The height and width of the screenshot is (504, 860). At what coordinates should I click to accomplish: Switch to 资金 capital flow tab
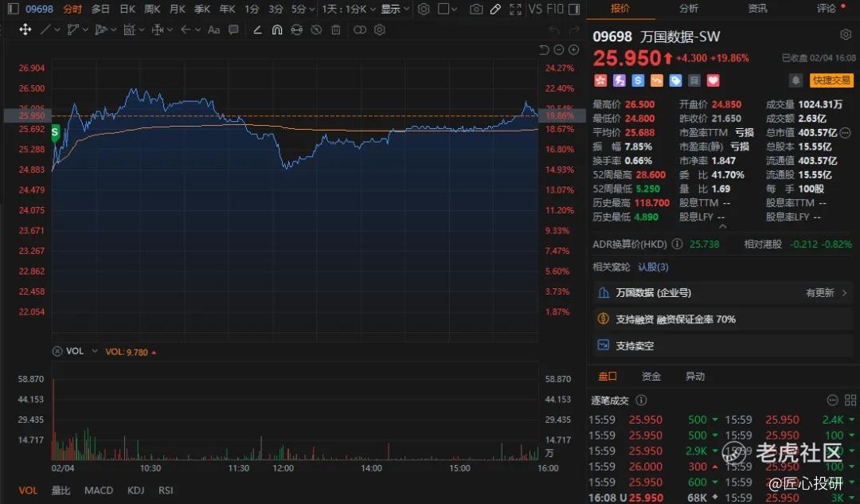(651, 377)
